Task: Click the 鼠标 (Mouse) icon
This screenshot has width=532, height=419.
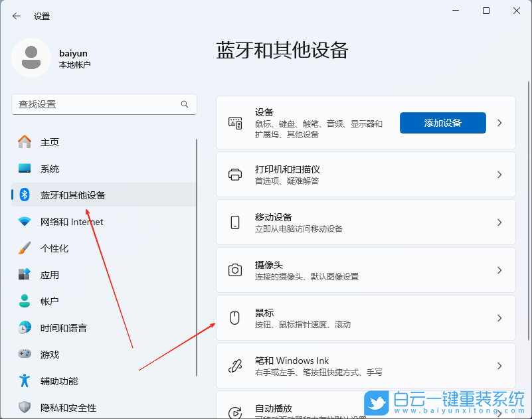Action: (x=234, y=317)
